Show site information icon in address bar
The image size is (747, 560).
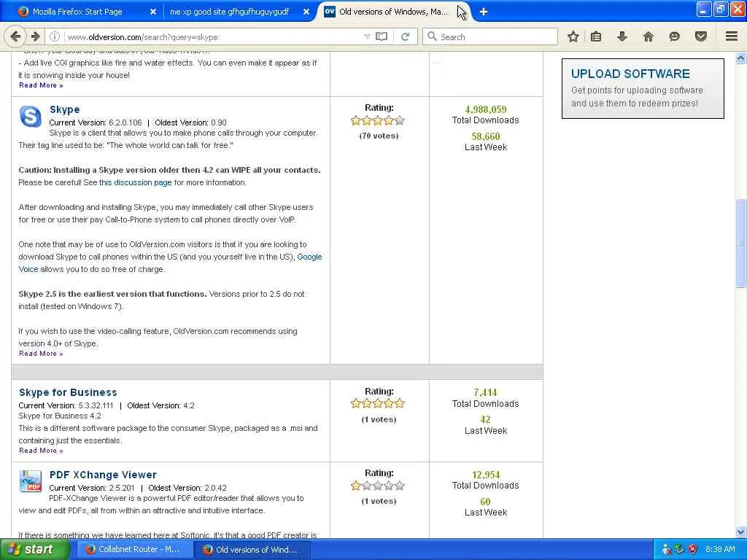(55, 36)
